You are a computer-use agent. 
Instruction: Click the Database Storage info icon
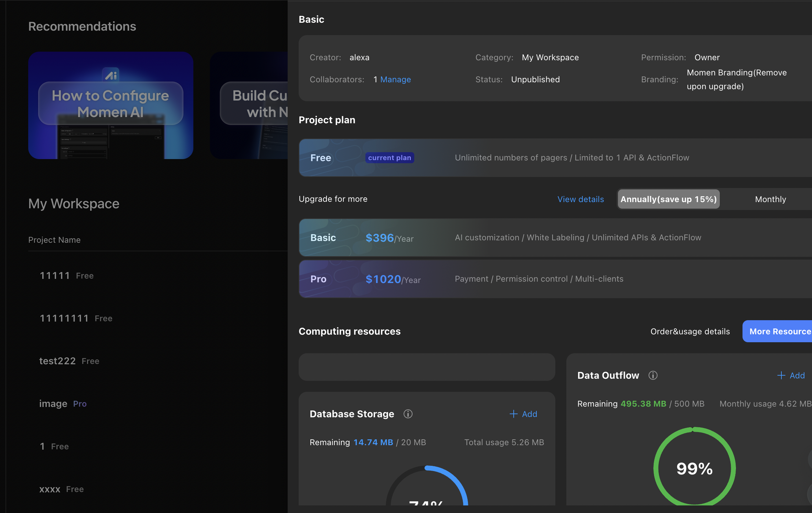(408, 414)
